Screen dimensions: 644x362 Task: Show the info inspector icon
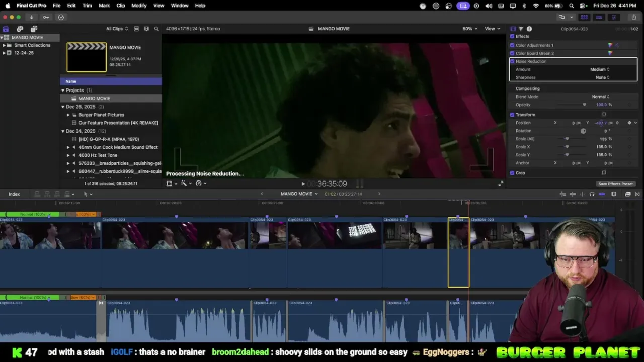[529, 29]
